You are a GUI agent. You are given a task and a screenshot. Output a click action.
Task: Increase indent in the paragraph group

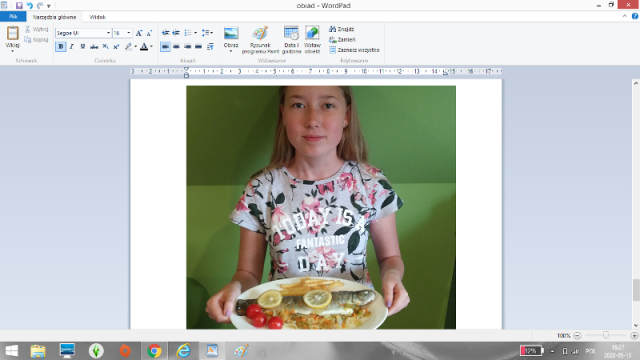point(176,33)
